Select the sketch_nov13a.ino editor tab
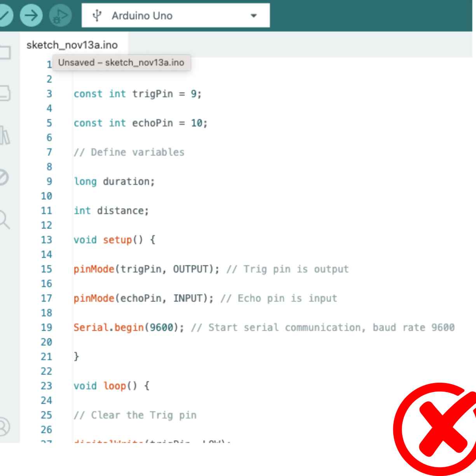The width and height of the screenshot is (476, 476). [x=71, y=45]
